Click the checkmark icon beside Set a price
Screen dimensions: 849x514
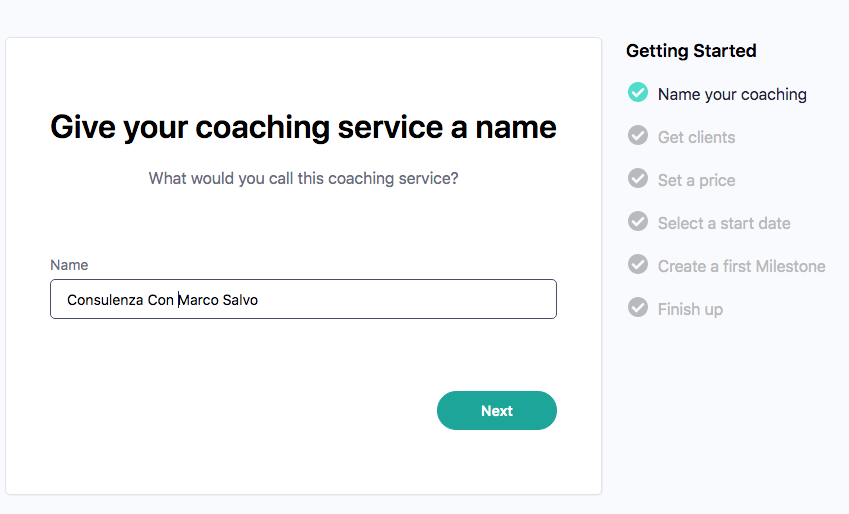click(637, 179)
